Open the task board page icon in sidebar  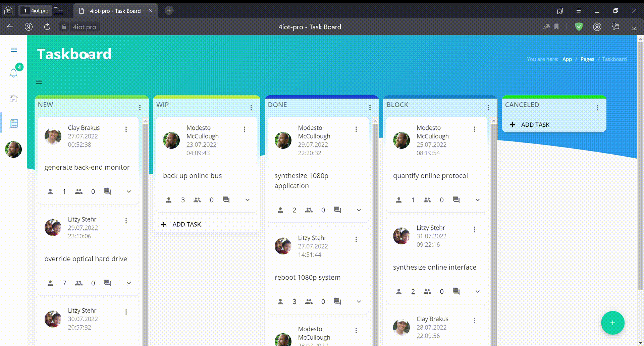click(x=14, y=123)
